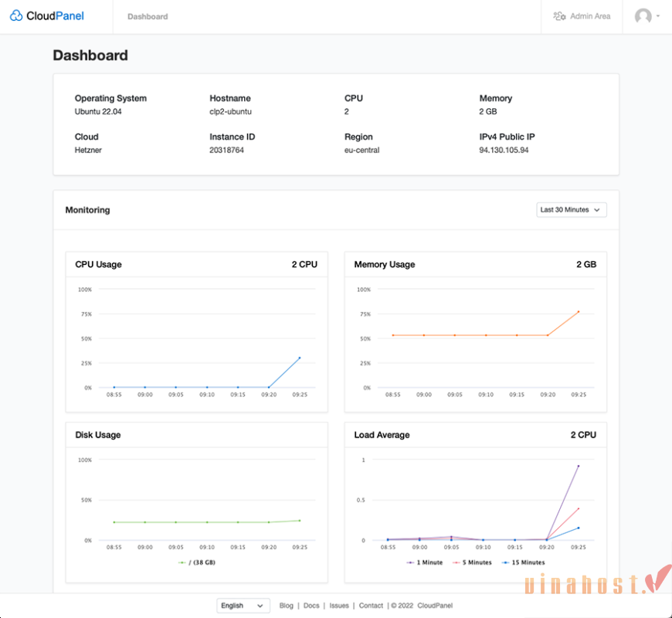The image size is (672, 618).
Task: Open the Admin Area via its users icon
Action: coord(559,15)
